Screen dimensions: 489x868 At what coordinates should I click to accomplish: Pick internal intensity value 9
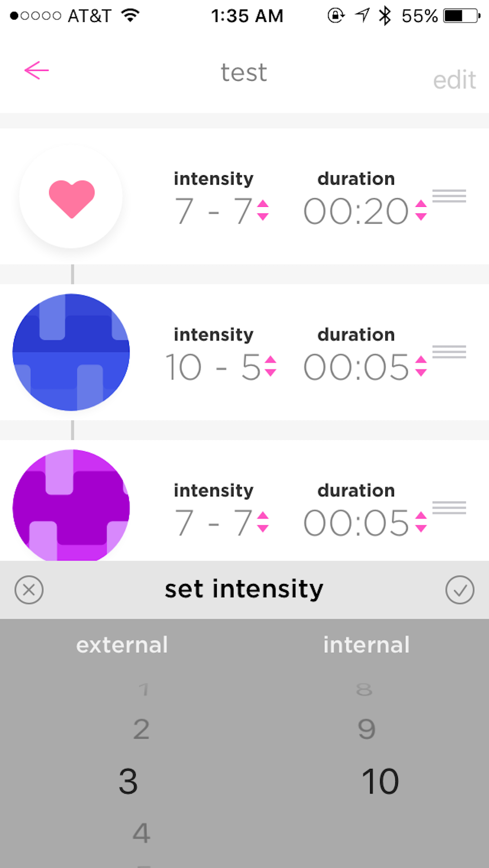(367, 730)
